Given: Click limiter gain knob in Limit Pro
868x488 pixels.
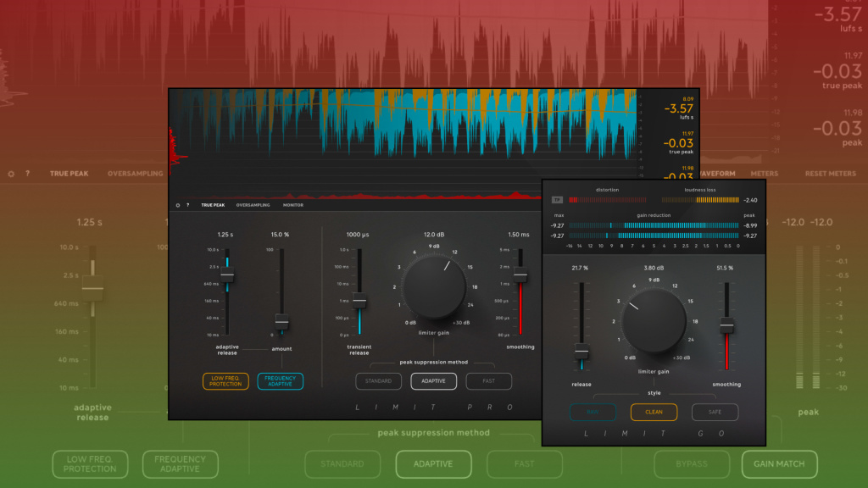Looking at the screenshot, I should click(x=434, y=287).
